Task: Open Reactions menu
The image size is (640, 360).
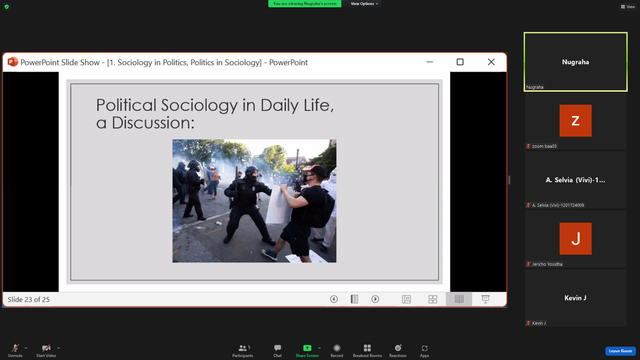Action: [x=398, y=350]
